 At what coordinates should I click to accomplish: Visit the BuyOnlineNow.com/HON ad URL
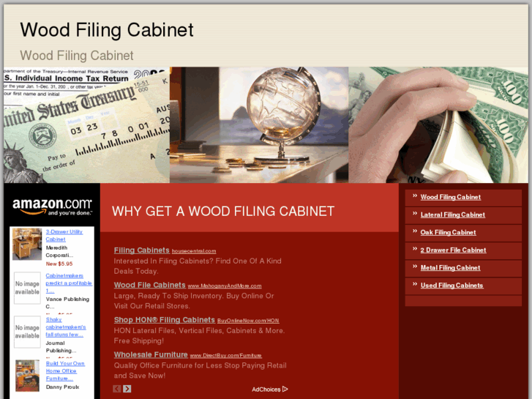tap(248, 321)
